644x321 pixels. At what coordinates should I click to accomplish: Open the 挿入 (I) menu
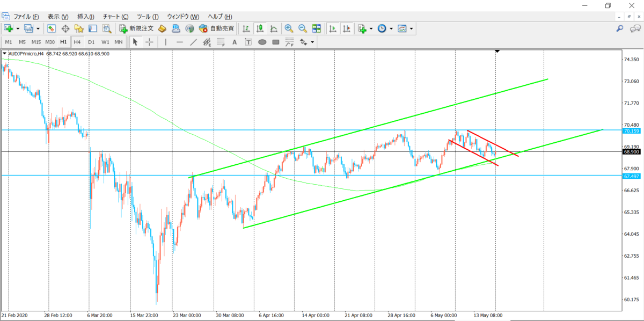tap(86, 17)
